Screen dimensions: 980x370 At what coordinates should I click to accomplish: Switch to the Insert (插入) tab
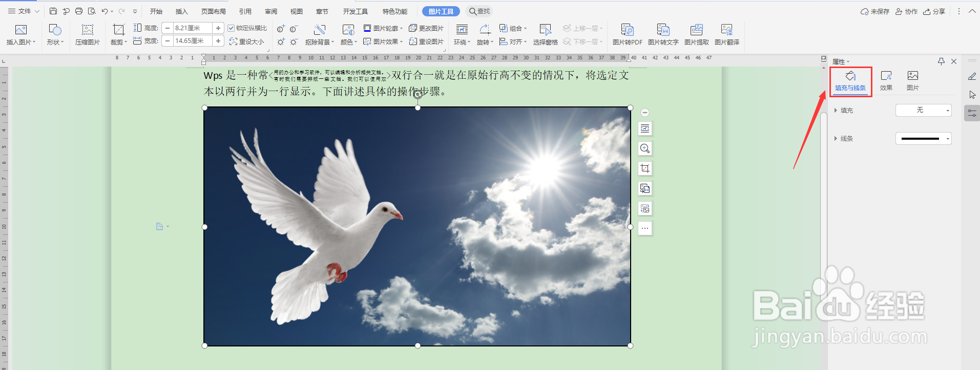[x=182, y=11]
